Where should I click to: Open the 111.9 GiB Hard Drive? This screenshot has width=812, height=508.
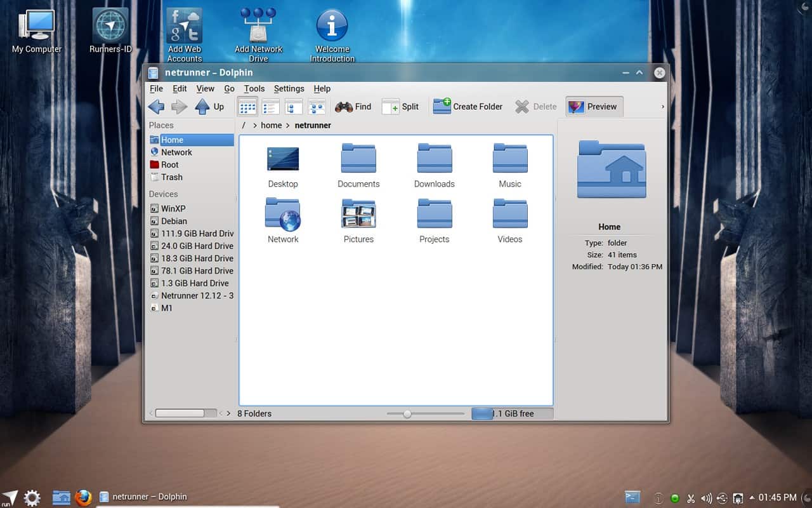tap(191, 233)
